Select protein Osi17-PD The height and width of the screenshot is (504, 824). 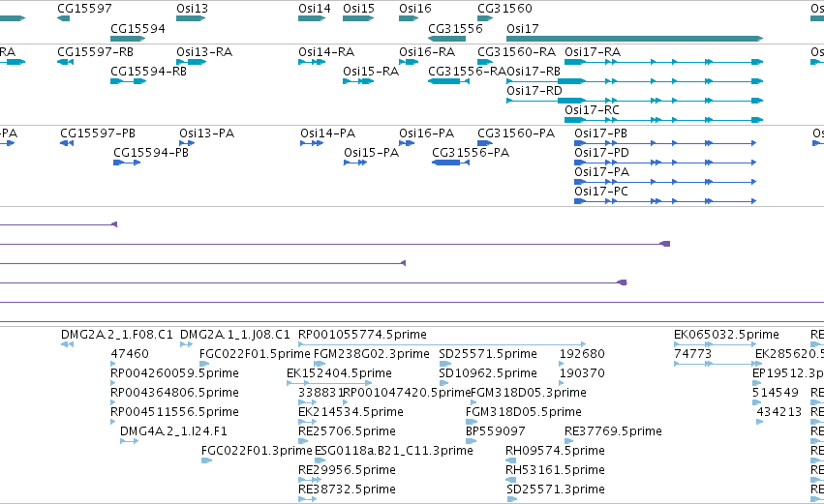[x=601, y=153]
